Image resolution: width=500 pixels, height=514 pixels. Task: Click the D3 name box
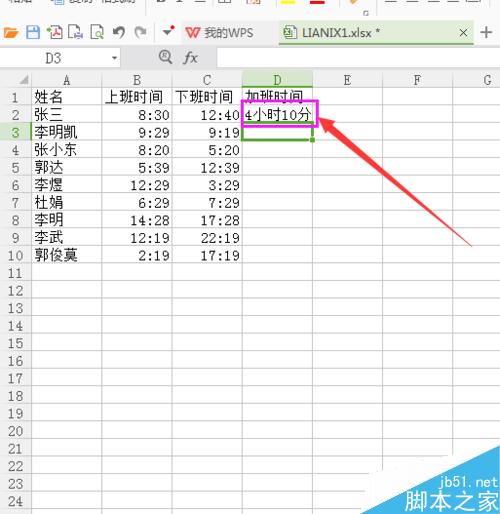[x=53, y=58]
